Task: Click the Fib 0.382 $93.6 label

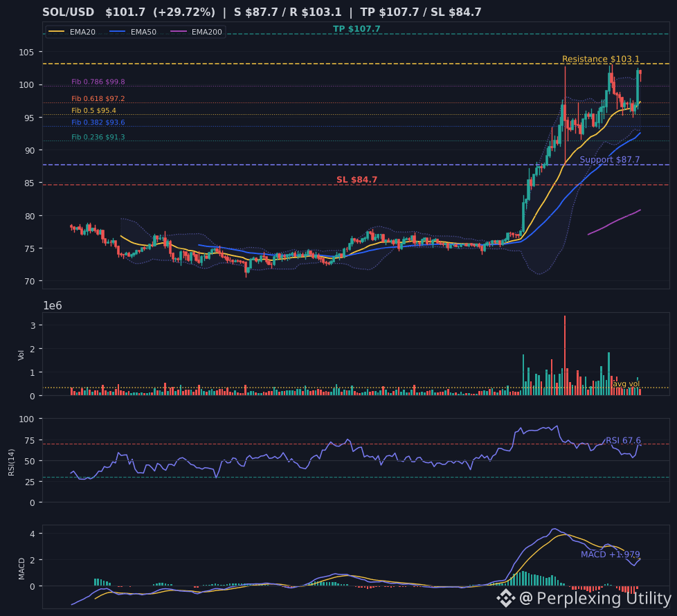Action: point(98,123)
